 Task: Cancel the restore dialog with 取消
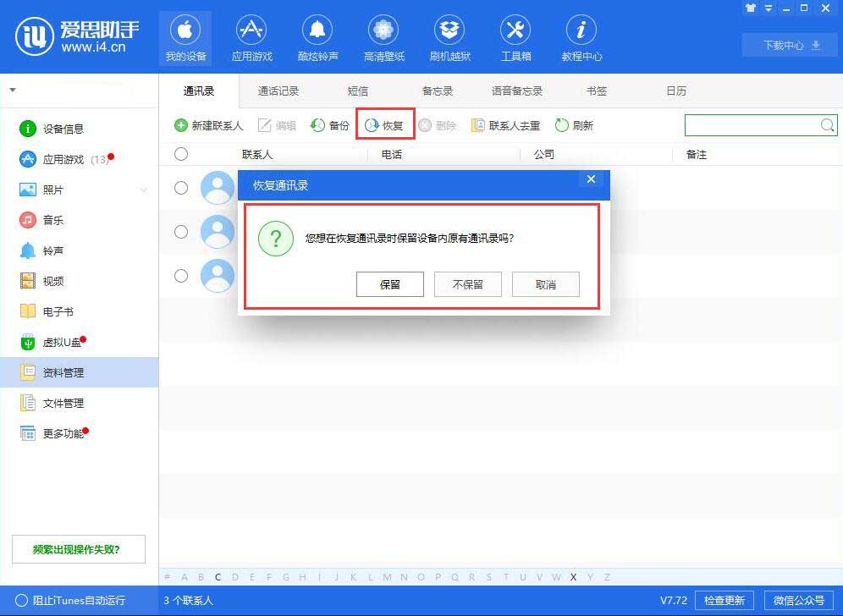coord(545,284)
